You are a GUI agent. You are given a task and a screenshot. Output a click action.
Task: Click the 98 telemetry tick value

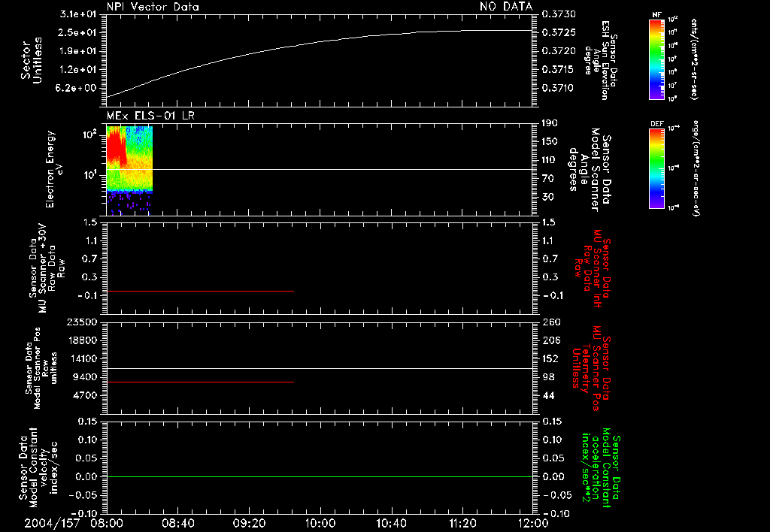548,377
